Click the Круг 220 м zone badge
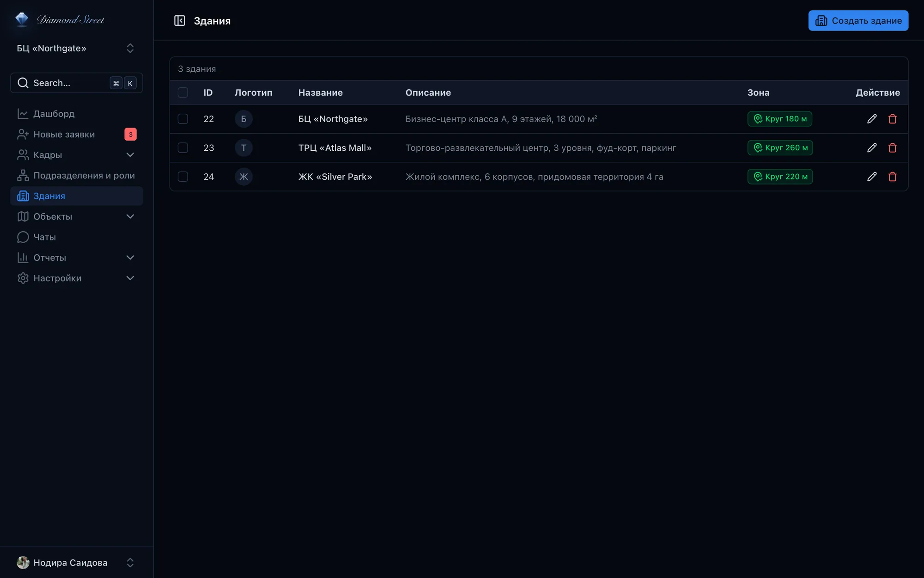Viewport: 924px width, 578px height. [780, 177]
